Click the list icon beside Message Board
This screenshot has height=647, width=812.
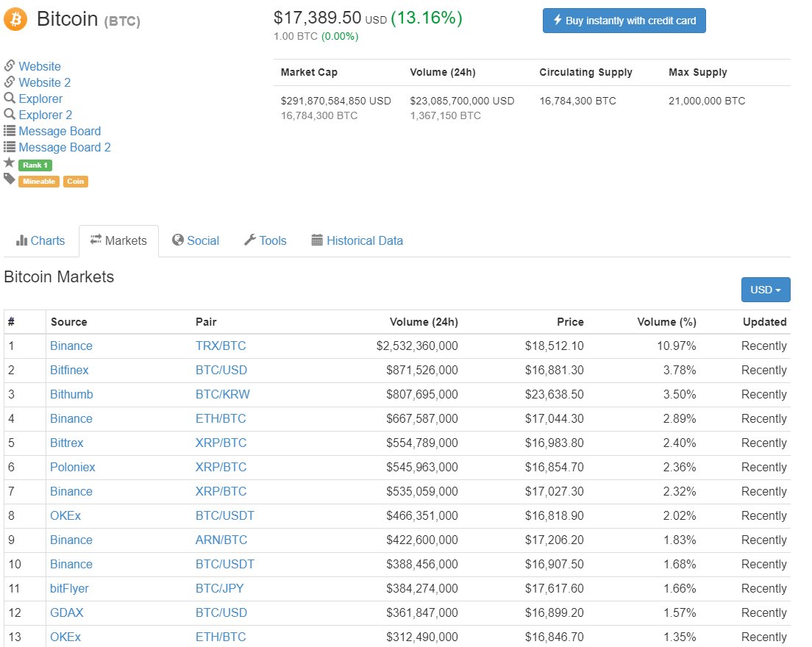click(x=10, y=130)
